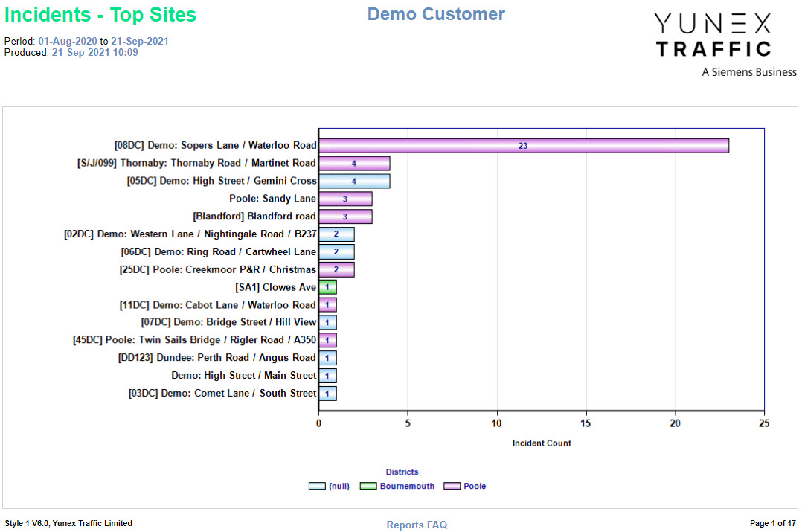Image resolution: width=802 pixels, height=532 pixels.
Task: Click the Western Lane / Nightingale Road bar
Action: [x=336, y=234]
